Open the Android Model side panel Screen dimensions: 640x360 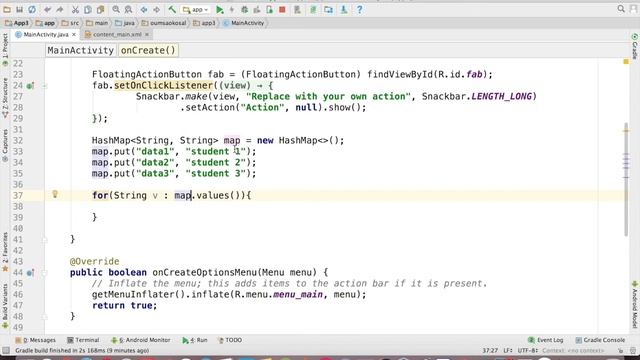coord(635,304)
